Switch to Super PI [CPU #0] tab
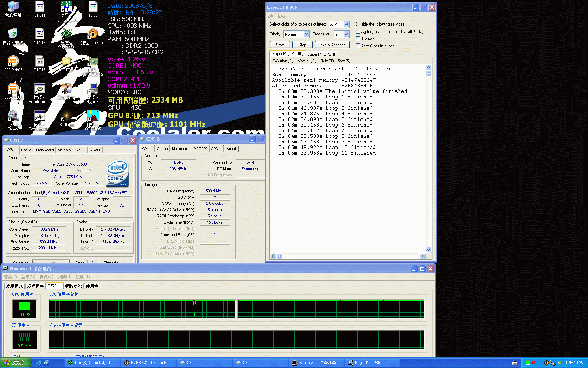This screenshot has width=588, height=368. point(288,54)
